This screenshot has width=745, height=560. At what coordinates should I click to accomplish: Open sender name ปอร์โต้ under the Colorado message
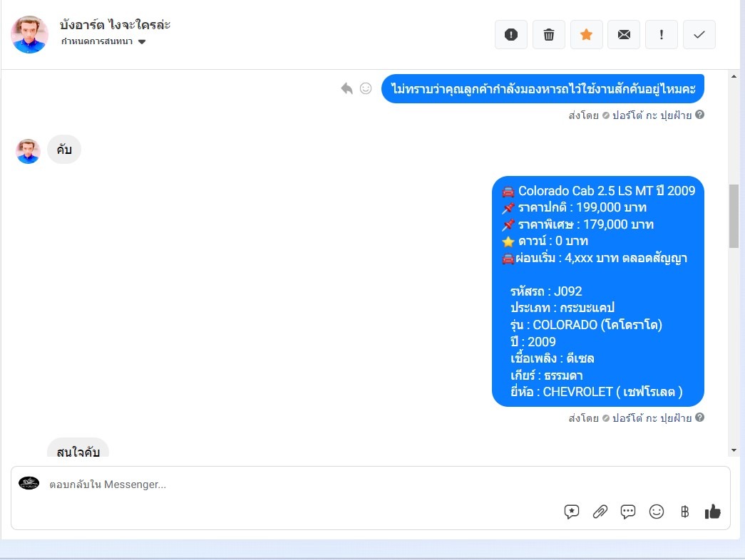[x=652, y=418]
